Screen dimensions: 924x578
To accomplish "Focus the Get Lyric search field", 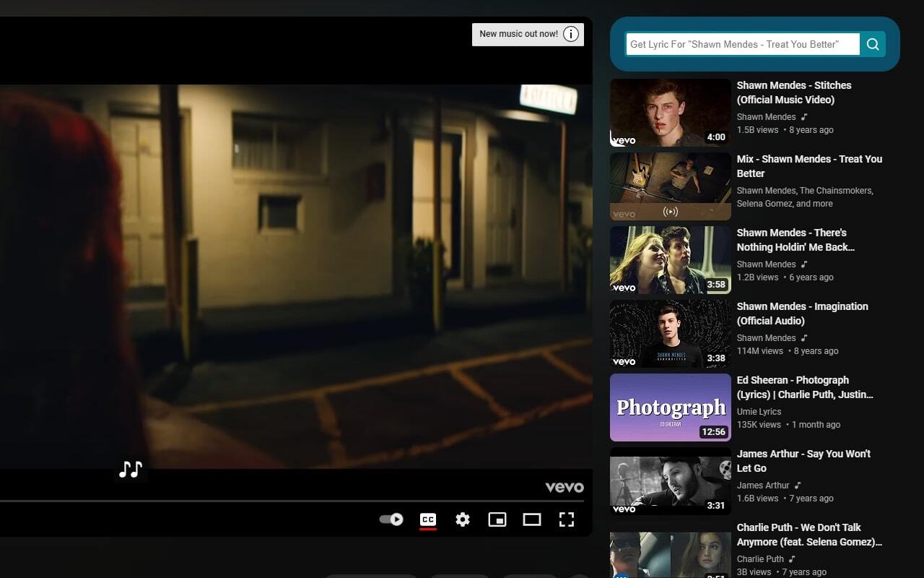I will coord(743,44).
